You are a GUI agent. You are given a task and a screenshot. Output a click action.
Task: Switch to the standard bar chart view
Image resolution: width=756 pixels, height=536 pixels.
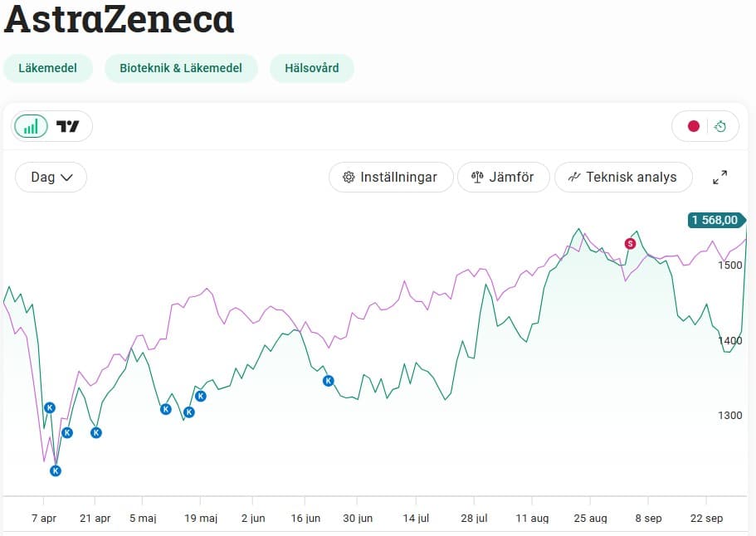point(31,126)
